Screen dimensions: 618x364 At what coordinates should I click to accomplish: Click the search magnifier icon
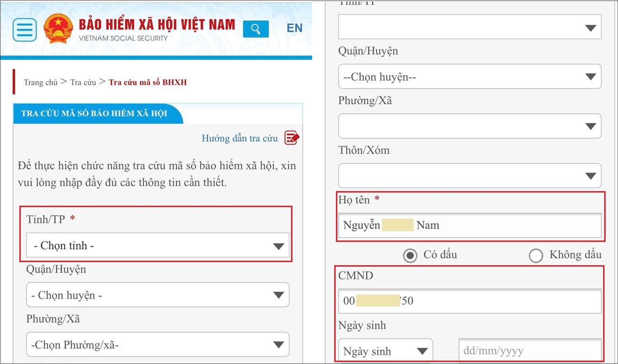pyautogui.click(x=256, y=29)
